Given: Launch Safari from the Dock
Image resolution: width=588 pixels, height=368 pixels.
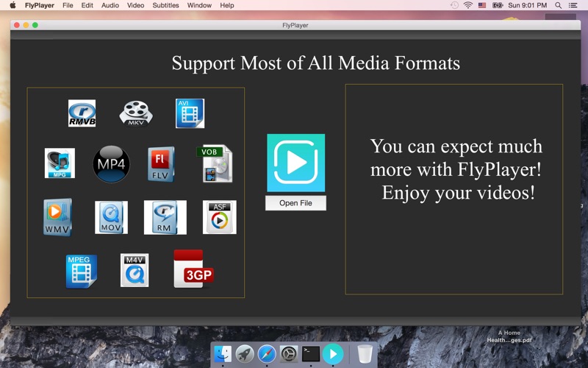Looking at the screenshot, I should pyautogui.click(x=267, y=354).
